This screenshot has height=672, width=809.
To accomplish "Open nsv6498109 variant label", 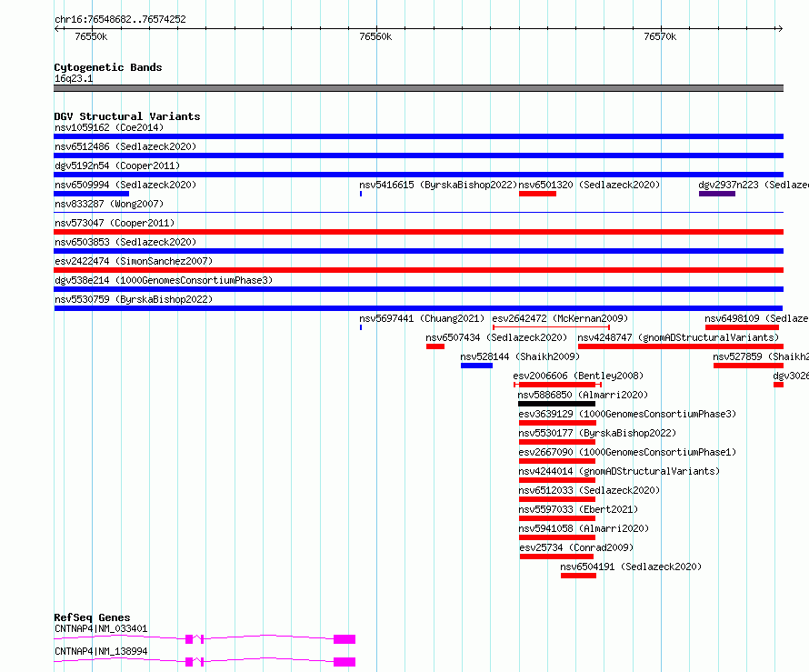I will (x=756, y=318).
